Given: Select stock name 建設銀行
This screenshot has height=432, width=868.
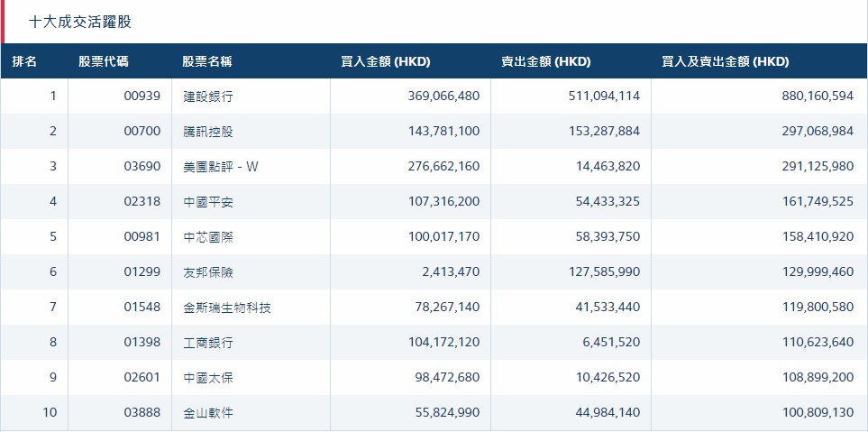Looking at the screenshot, I should coord(208,97).
